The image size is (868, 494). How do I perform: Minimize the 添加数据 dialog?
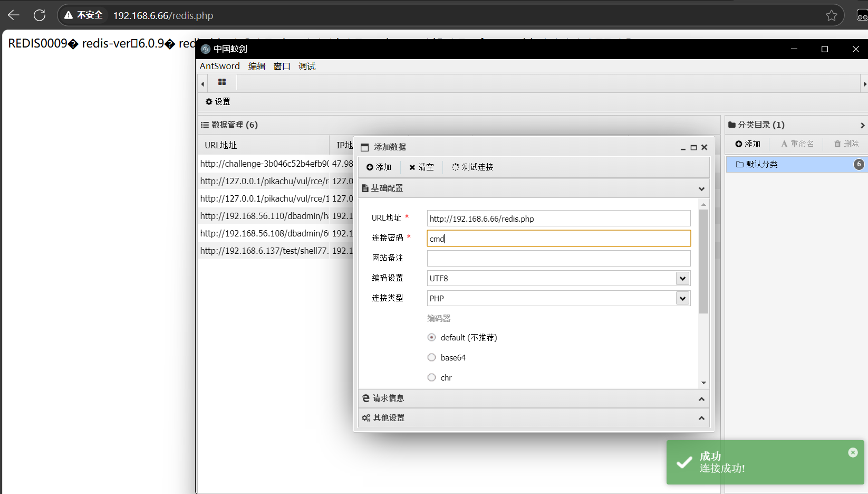coord(683,148)
